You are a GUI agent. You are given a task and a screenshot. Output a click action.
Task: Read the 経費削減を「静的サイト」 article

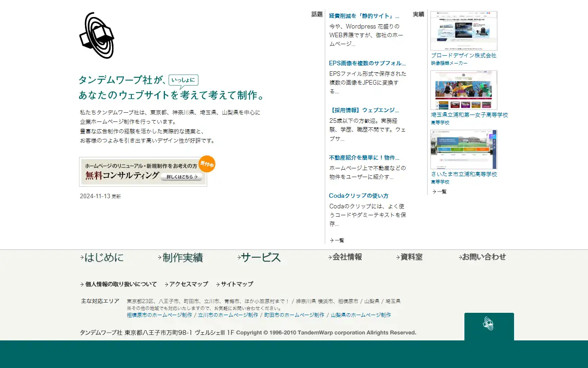tap(364, 16)
